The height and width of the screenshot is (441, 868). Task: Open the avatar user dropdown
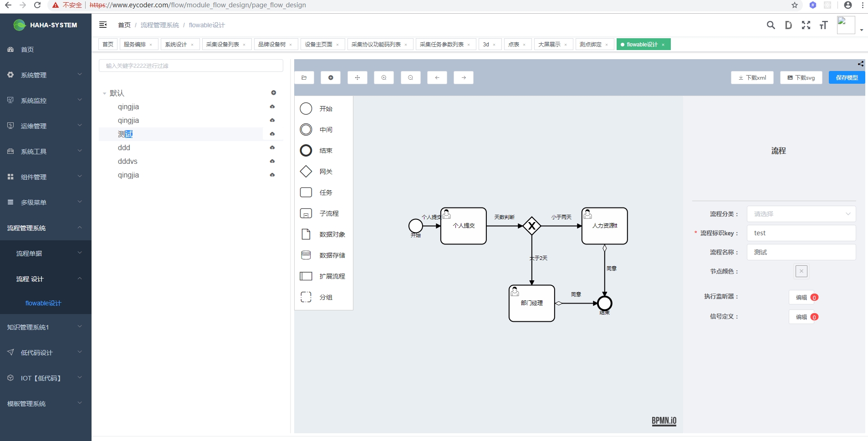coord(850,25)
